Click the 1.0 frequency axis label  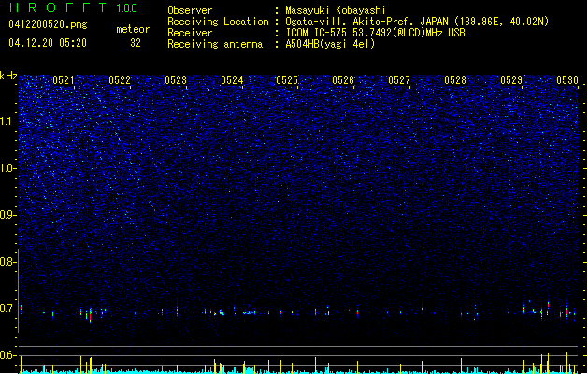point(7,168)
